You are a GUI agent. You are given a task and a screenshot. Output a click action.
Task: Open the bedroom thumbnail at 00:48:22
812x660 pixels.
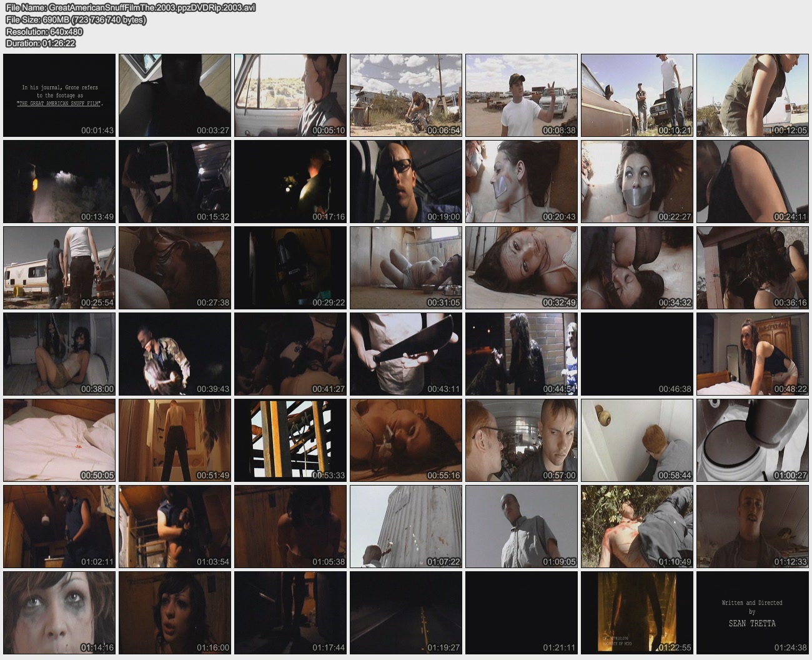click(x=753, y=354)
